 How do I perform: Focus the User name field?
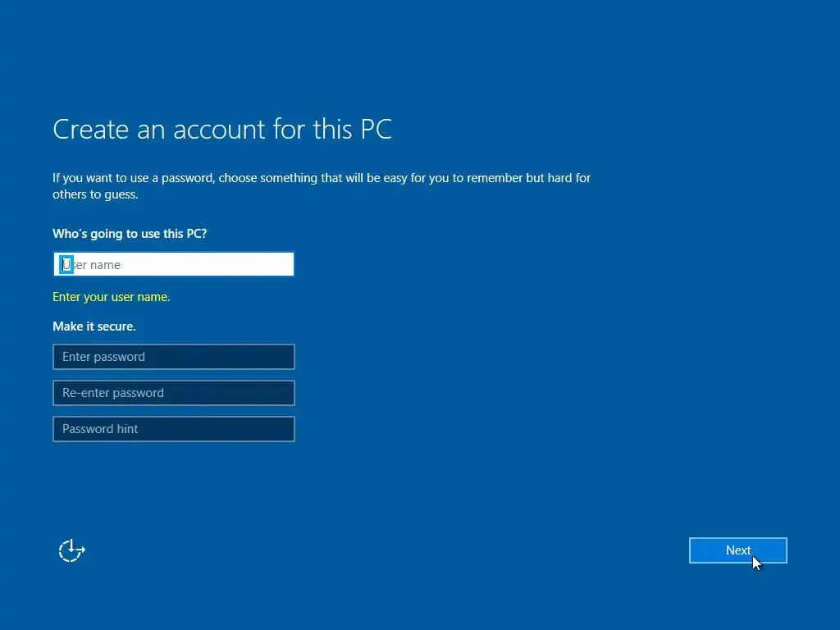coord(174,264)
